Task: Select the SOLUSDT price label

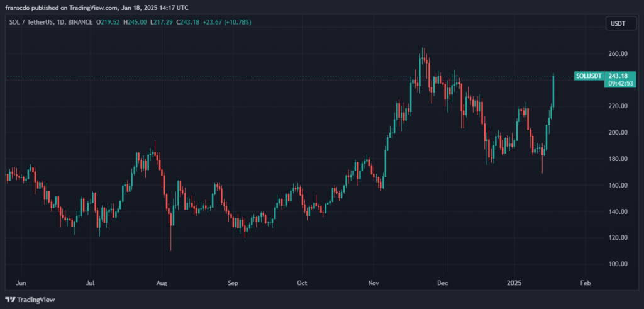Action: click(589, 76)
